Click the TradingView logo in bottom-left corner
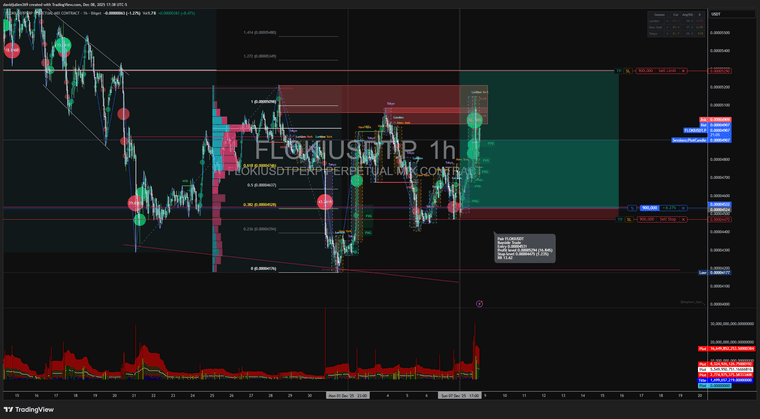Image resolution: width=760 pixels, height=419 pixels. coord(30,408)
